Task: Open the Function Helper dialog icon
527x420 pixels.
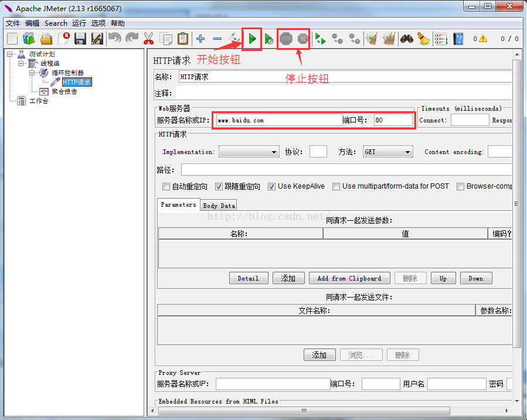Action: 441,39
